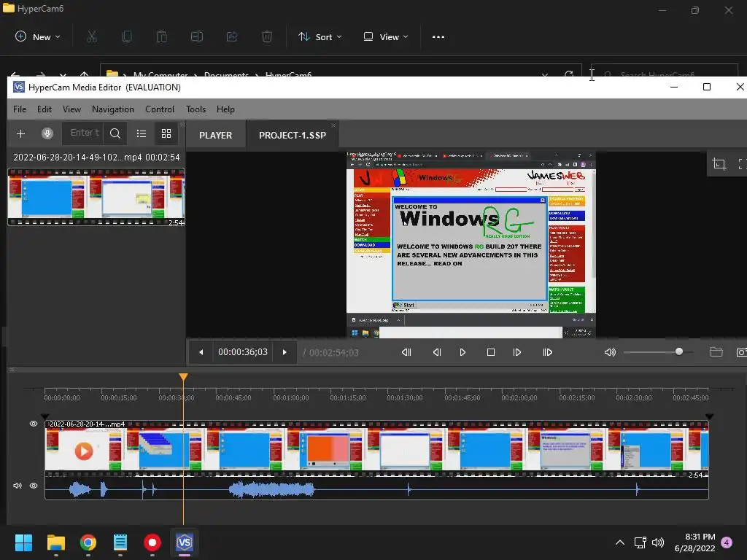Click Copy icon in Explorer toolbar

point(127,36)
